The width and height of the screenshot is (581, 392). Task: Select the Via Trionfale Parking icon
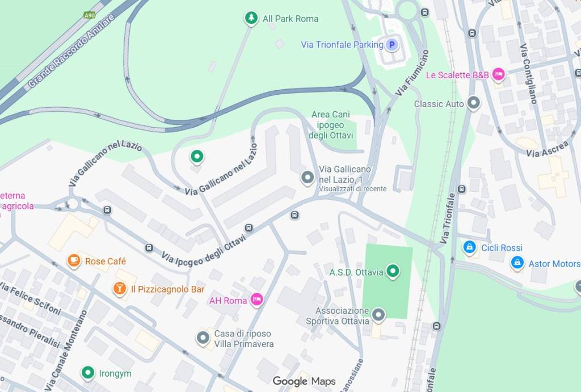pos(391,45)
